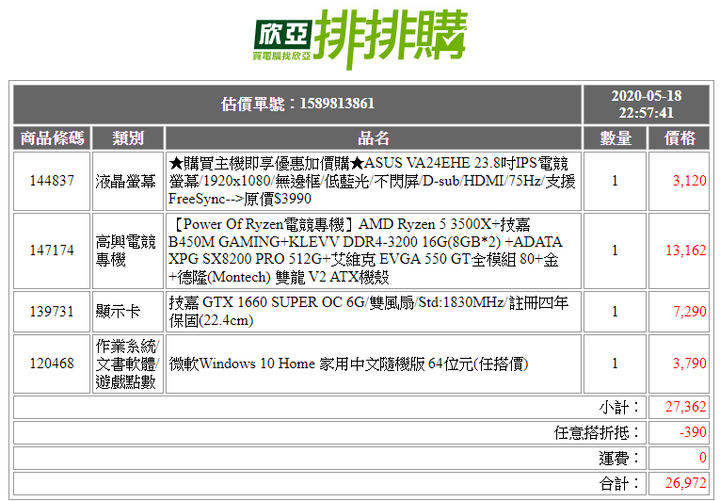
Task: Select product barcode 139731
Action: [x=52, y=312]
